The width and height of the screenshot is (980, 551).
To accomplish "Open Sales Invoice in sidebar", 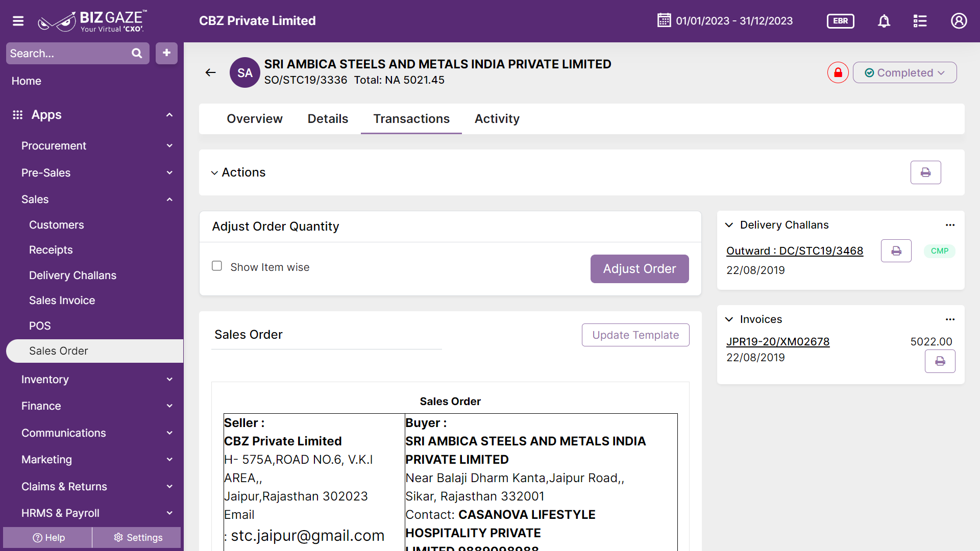I will coord(62,300).
